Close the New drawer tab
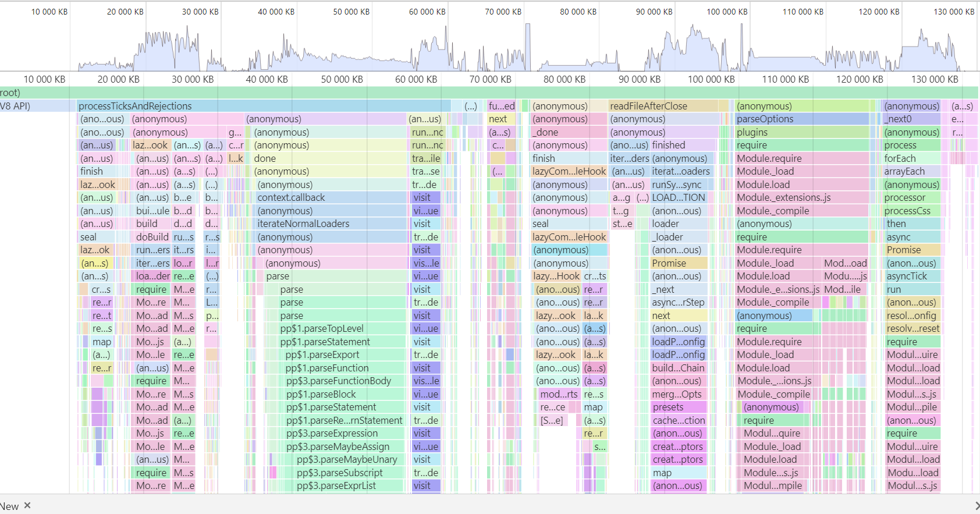 click(x=27, y=505)
